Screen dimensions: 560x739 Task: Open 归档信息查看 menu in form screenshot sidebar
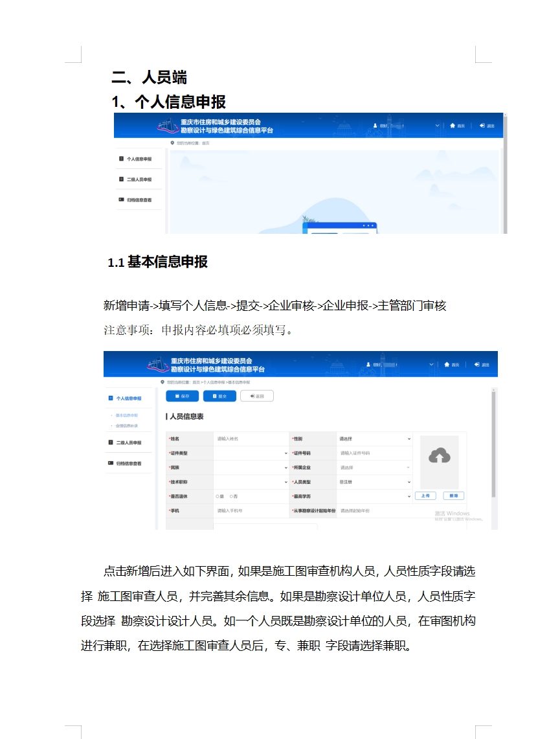tap(129, 463)
